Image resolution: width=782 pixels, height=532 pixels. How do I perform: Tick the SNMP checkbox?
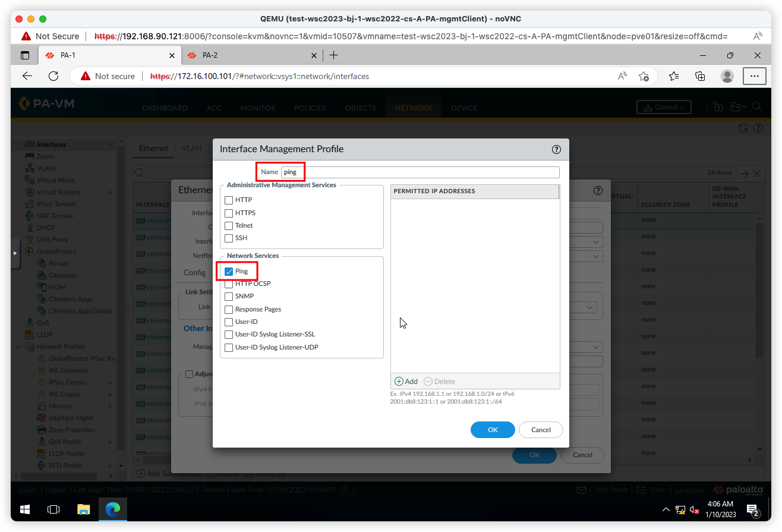(x=229, y=296)
